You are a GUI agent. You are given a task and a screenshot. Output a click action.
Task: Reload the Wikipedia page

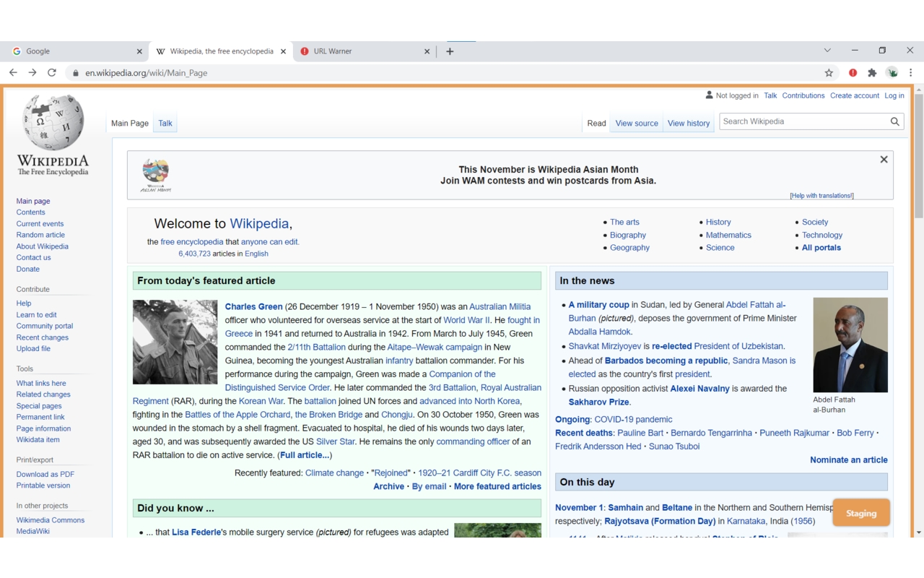pyautogui.click(x=52, y=72)
